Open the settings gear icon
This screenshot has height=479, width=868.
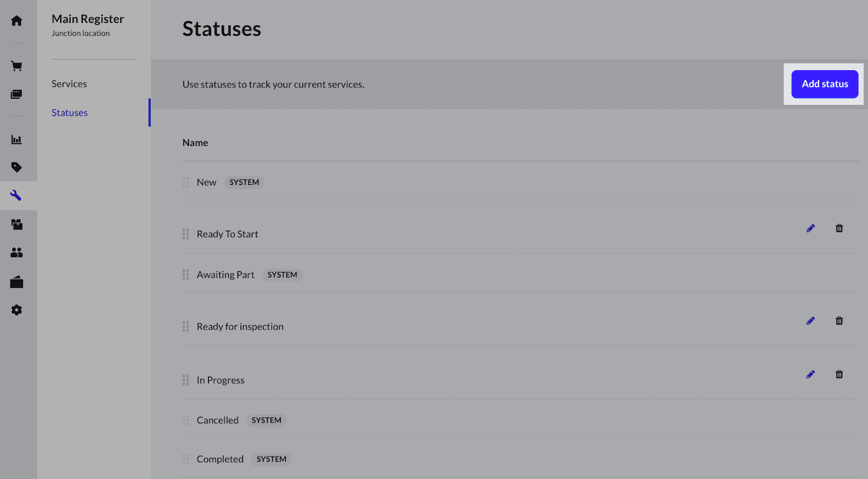17,310
